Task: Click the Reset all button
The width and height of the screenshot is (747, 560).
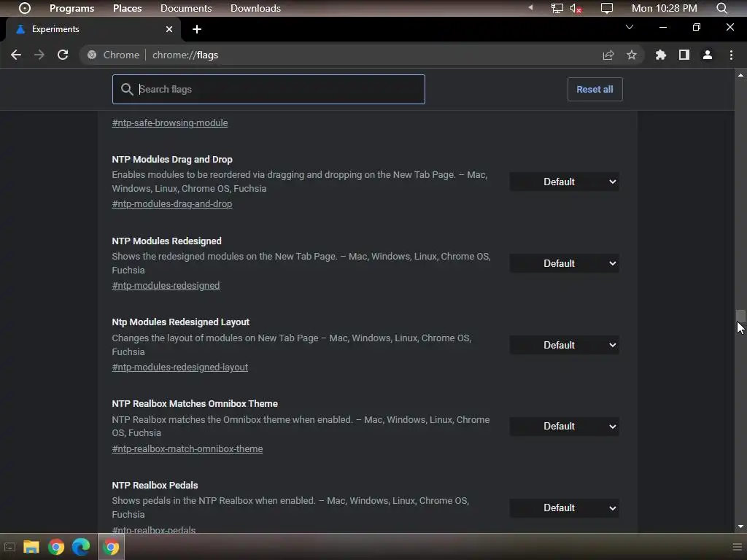Action: (595, 89)
